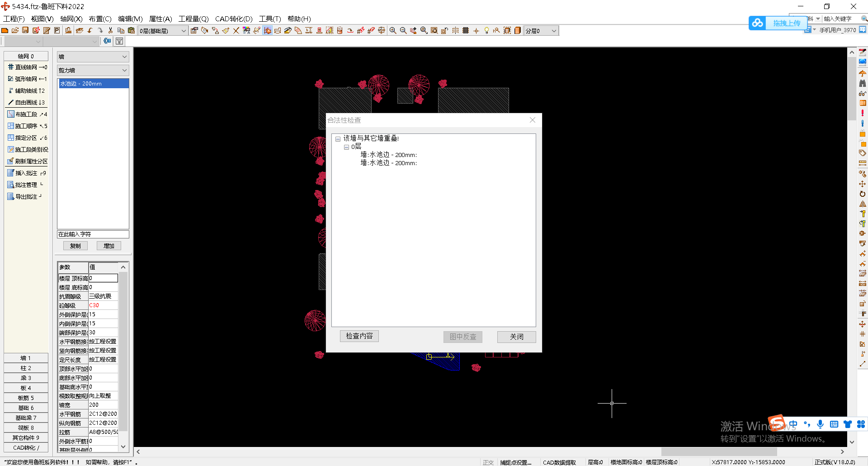The height and width of the screenshot is (466, 868).
Task: Select the 梁 3 category tab
Action: pyautogui.click(x=26, y=378)
